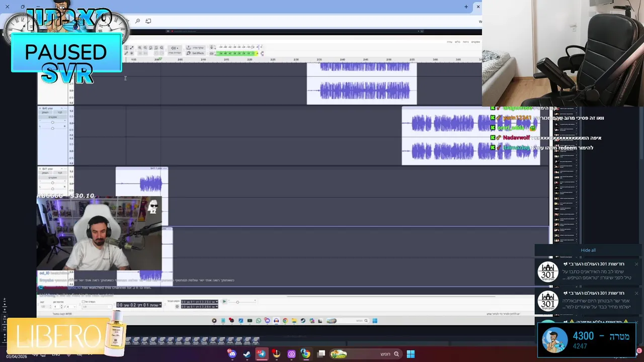Dismiss the second 301 news notification
Screen dimensions: 644x362
click(x=636, y=293)
